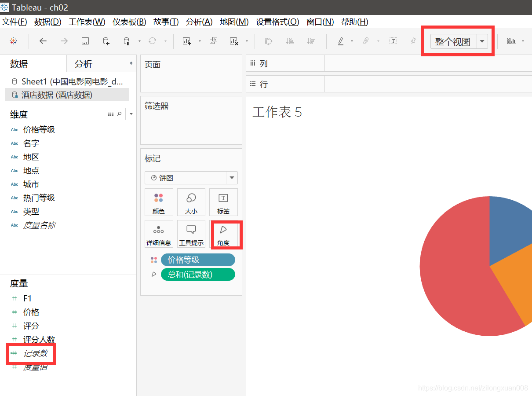This screenshot has height=396, width=532.
Task: Sort ascending toolbar icon
Action: pos(290,41)
